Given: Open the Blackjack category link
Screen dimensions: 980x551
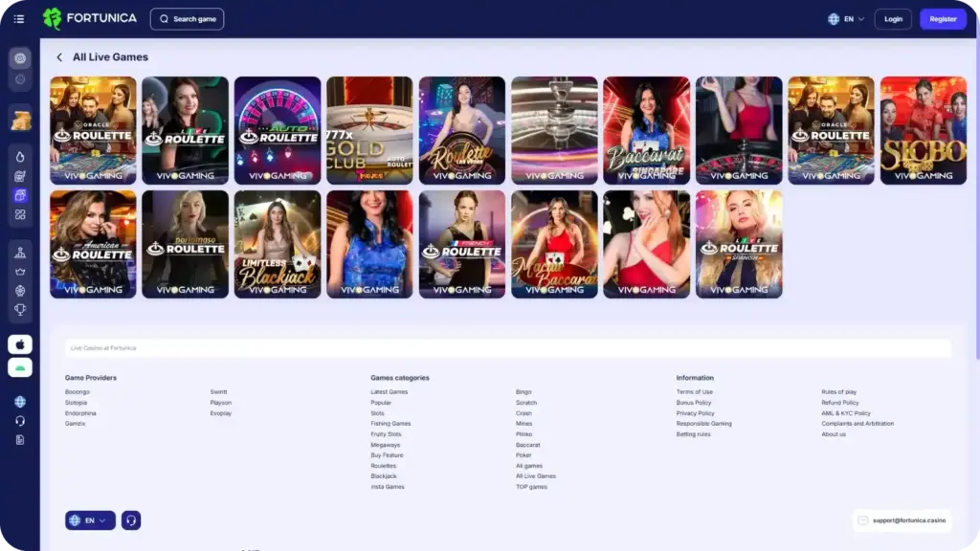Looking at the screenshot, I should pos(383,476).
